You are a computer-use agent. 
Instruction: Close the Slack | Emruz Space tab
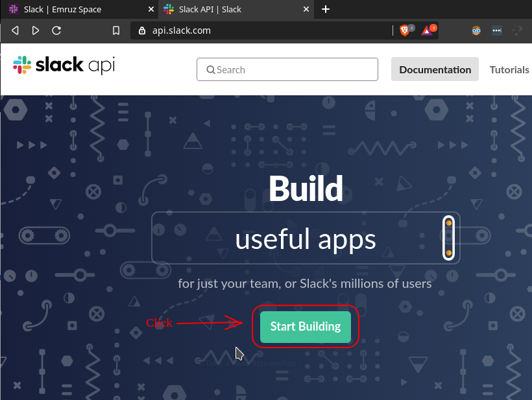tap(151, 9)
